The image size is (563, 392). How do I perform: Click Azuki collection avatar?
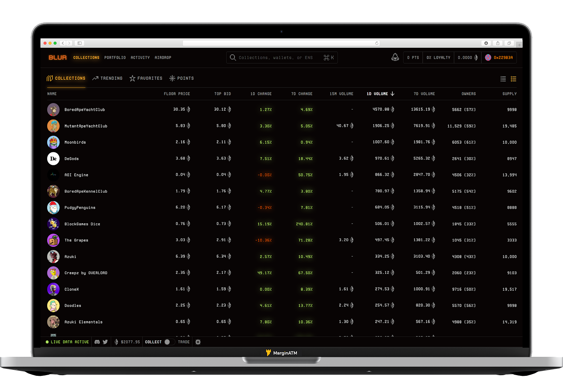coord(53,257)
